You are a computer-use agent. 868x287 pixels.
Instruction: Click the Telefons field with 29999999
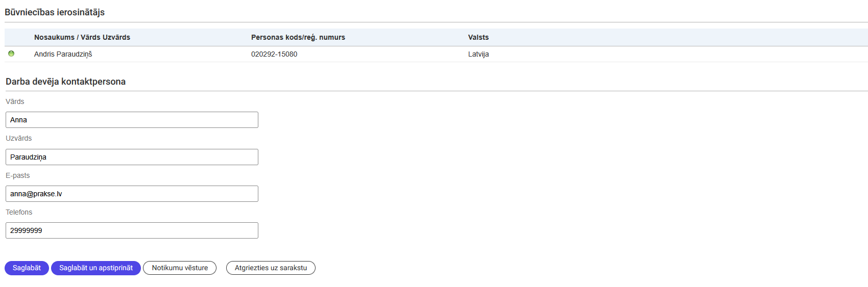point(132,230)
